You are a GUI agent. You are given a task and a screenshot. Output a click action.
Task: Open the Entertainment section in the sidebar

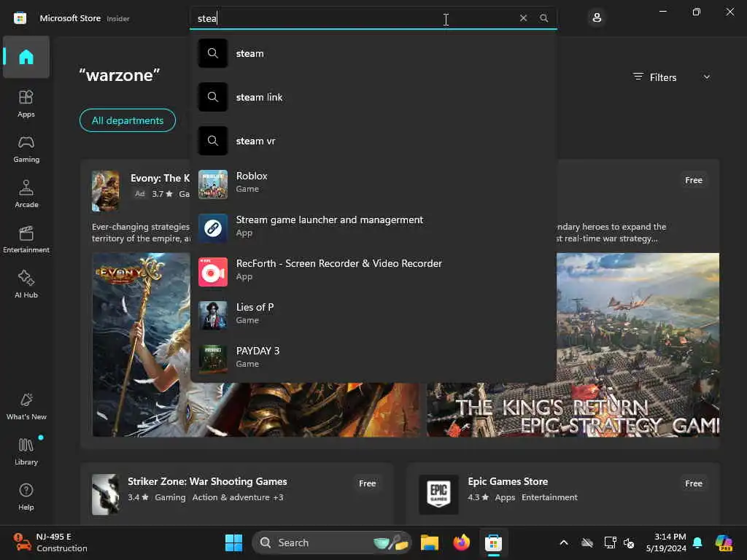26,239
